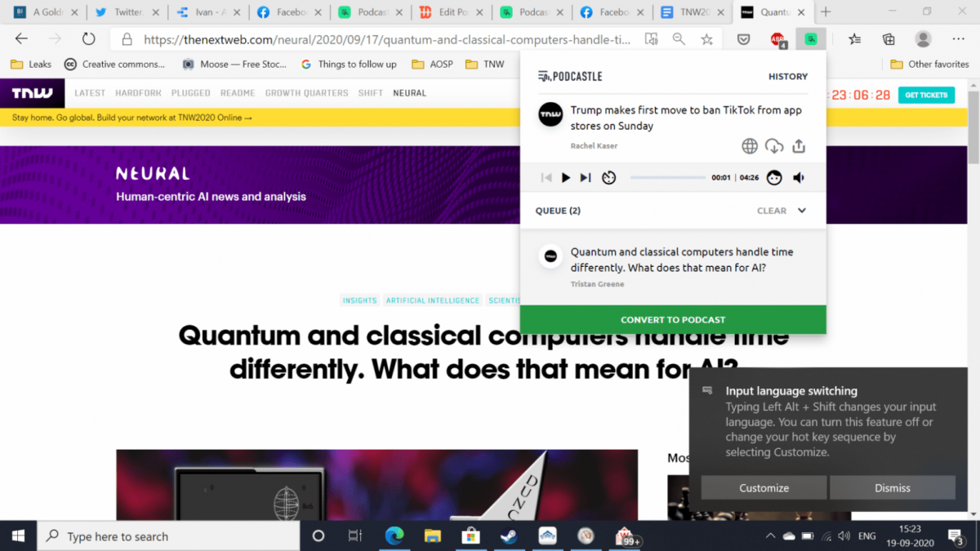Viewport: 980px width, 551px height.
Task: Open Steam from taskbar
Action: [509, 535]
